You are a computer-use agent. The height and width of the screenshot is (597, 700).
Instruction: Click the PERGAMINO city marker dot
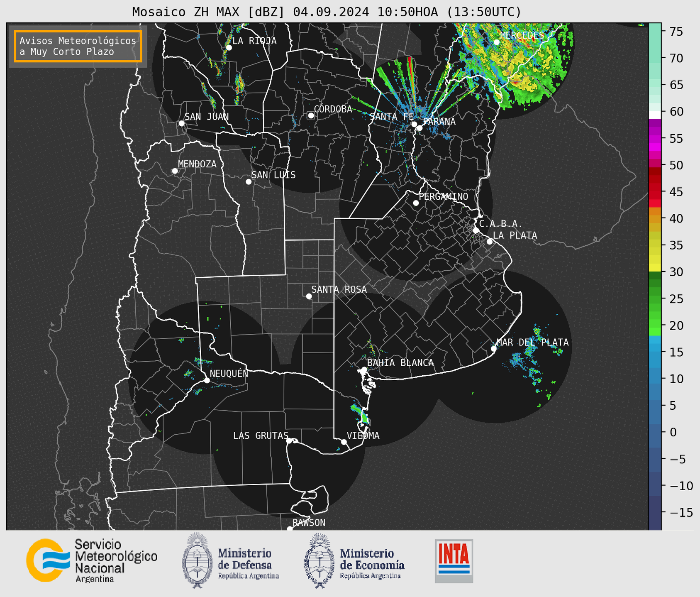click(416, 203)
